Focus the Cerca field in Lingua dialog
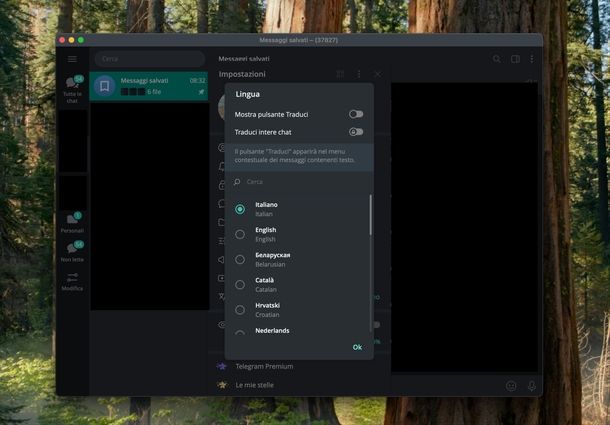 click(x=299, y=182)
